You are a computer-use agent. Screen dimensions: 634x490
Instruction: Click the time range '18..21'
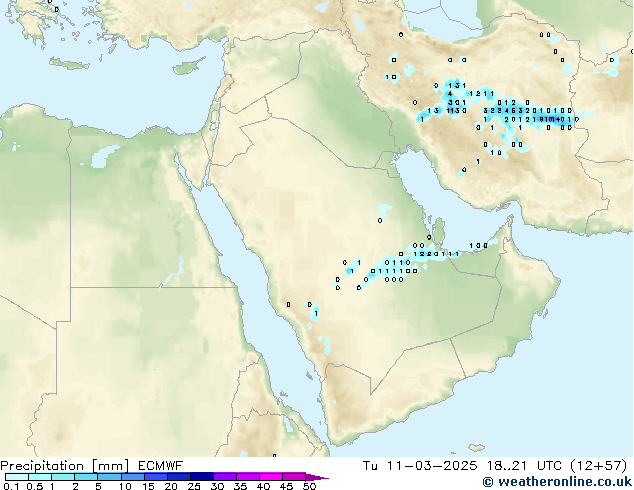click(x=507, y=466)
